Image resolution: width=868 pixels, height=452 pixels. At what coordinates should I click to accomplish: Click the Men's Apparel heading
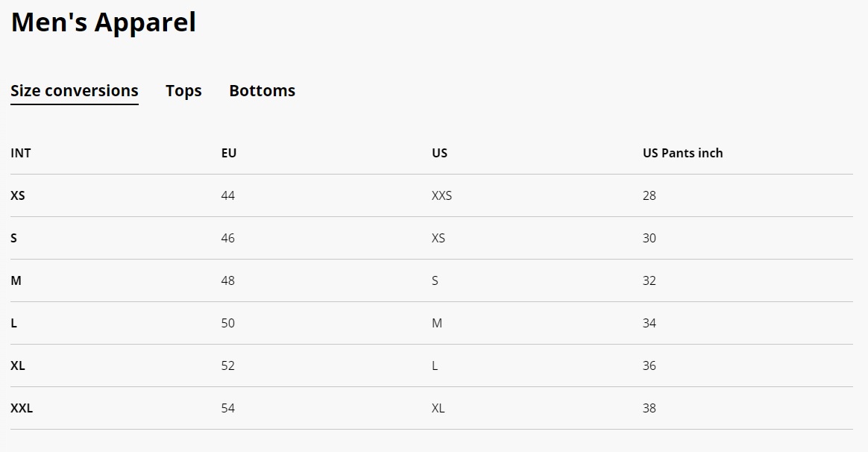click(104, 22)
